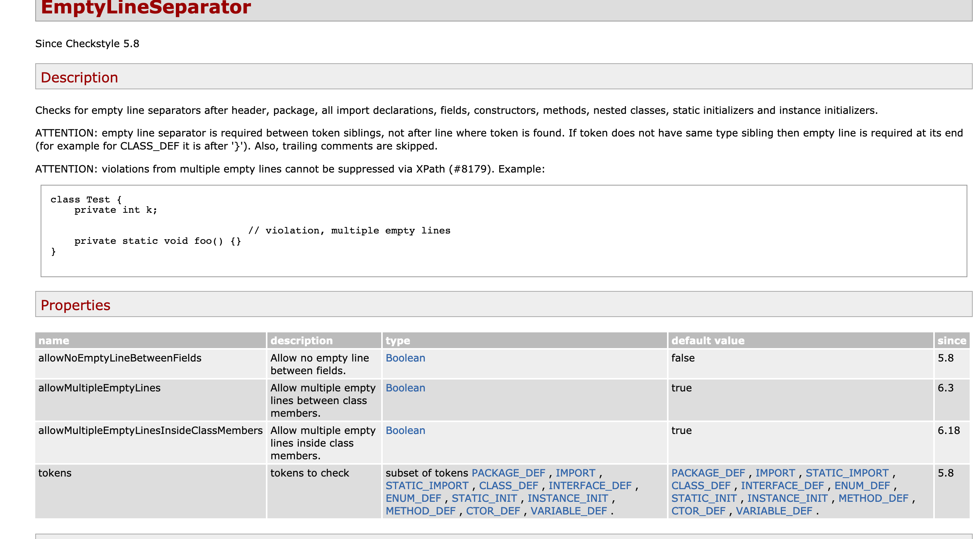This screenshot has width=980, height=539.
Task: Click the STATIC_IMPORT link in default value column
Action: [847, 473]
